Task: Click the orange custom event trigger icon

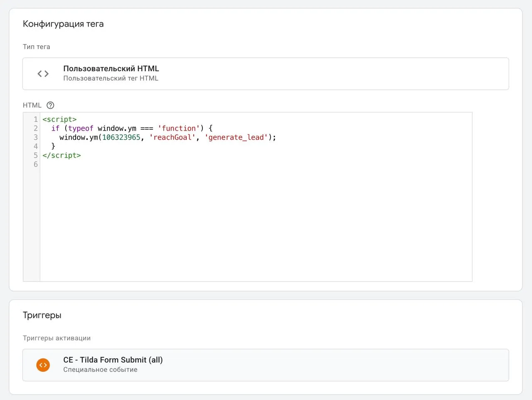Action: click(x=43, y=365)
